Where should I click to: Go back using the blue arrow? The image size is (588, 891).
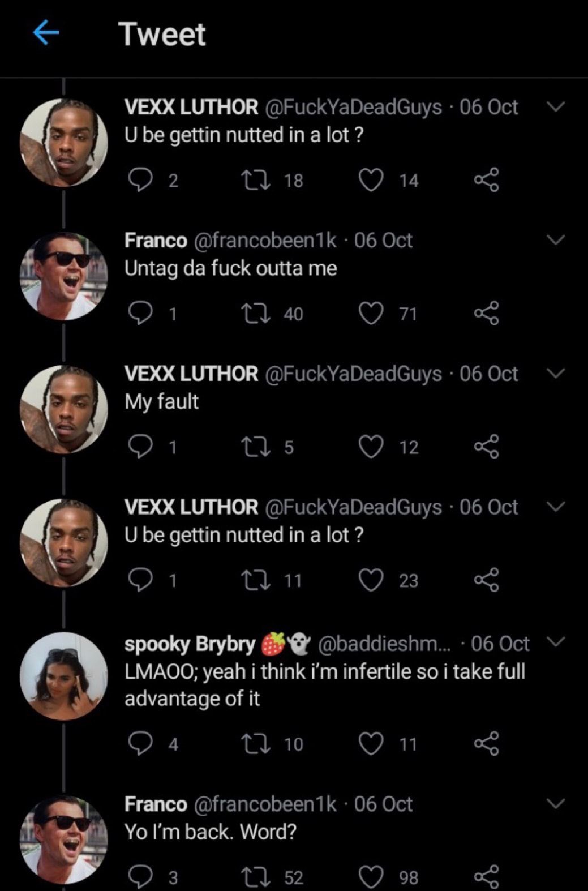coord(46,33)
